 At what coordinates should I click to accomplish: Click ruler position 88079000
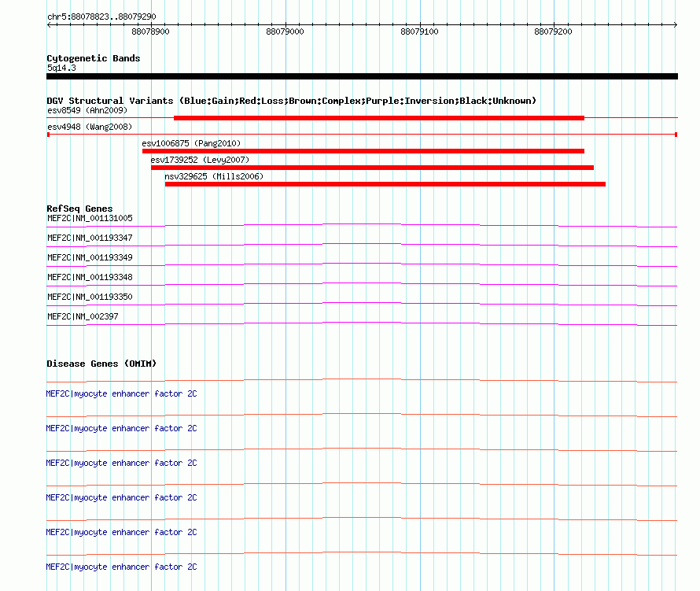coord(285,31)
